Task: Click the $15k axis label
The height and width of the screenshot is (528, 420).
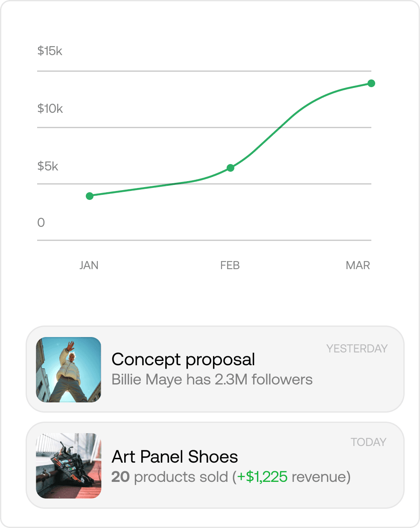Action: coord(50,51)
